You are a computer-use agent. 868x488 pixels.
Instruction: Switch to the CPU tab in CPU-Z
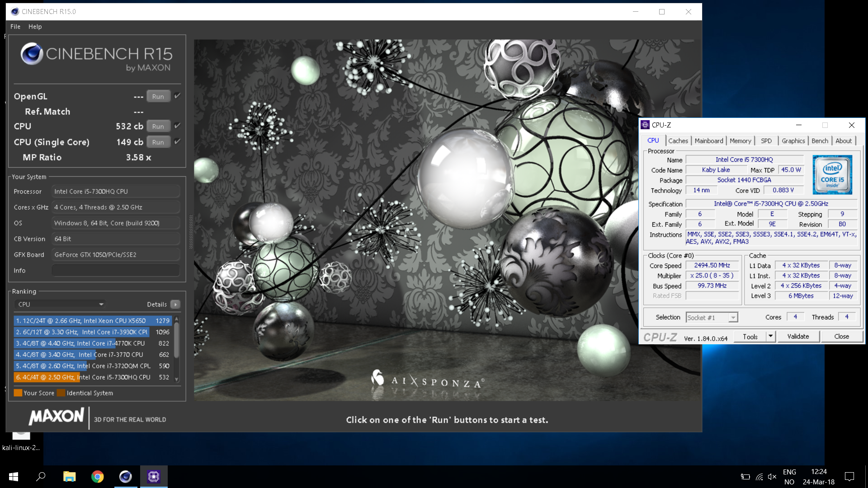(653, 141)
